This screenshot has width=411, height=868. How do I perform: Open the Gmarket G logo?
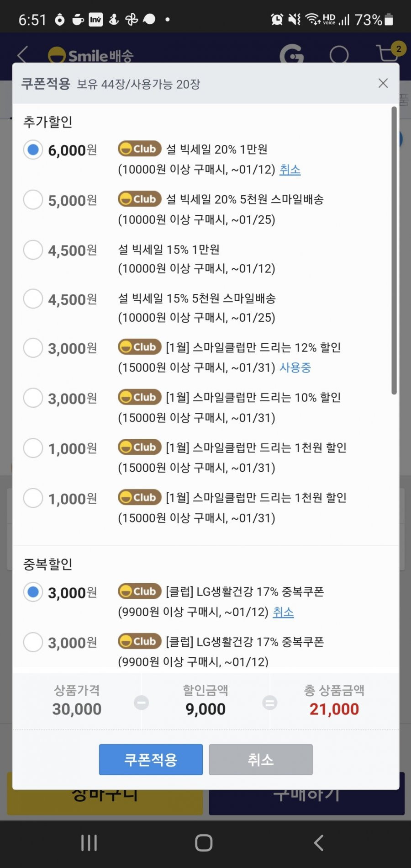pos(291,55)
